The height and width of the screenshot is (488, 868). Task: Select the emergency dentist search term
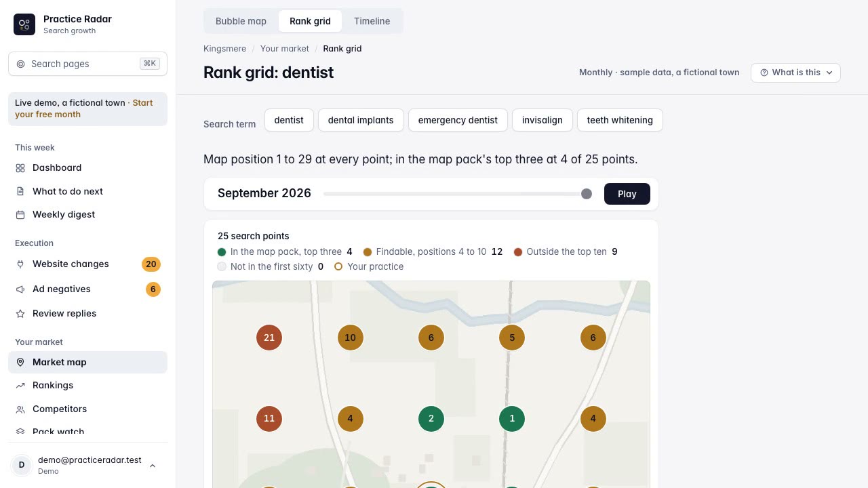[458, 120]
